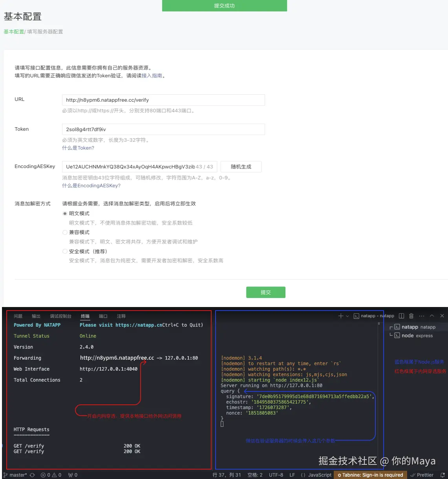The image size is (448, 479).
Task: Click the 空格: 2 indentation setting
Action: pyautogui.click(x=255, y=475)
